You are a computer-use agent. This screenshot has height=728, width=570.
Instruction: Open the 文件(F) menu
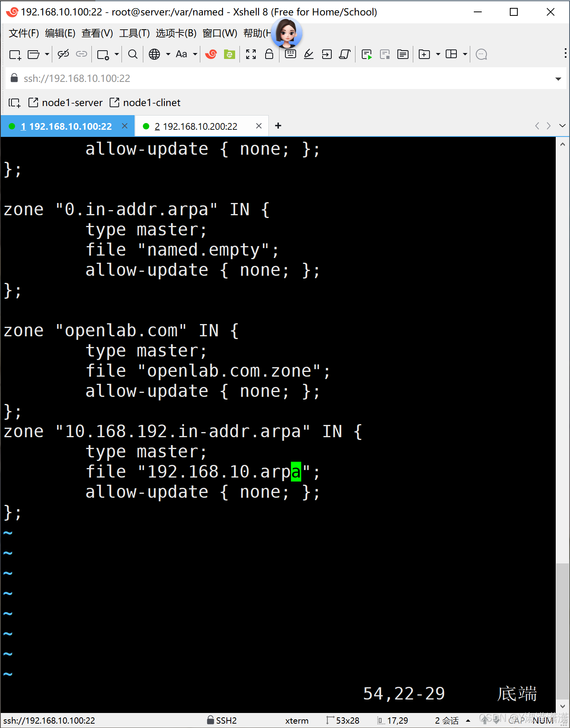[x=24, y=33]
